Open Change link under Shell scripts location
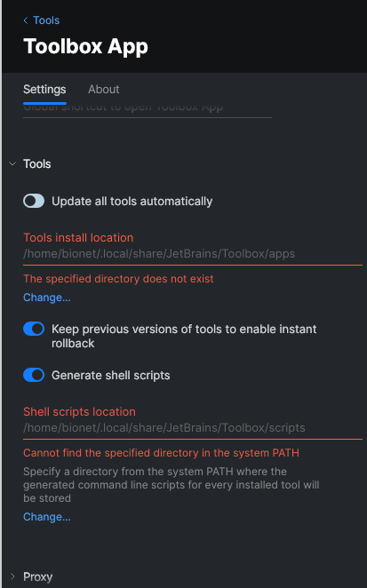Image resolution: width=367 pixels, height=588 pixels. pos(47,517)
